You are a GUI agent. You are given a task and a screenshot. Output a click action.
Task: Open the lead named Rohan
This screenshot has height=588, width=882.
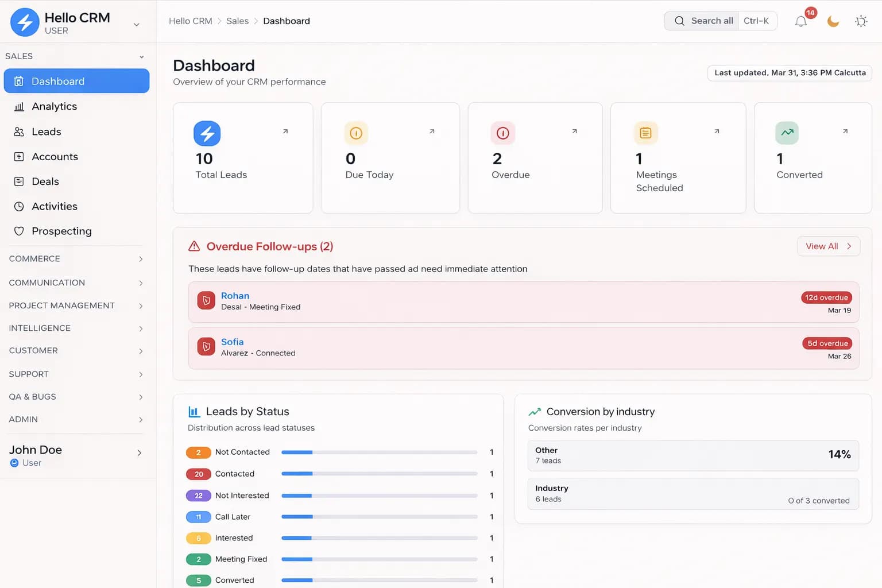click(x=235, y=295)
